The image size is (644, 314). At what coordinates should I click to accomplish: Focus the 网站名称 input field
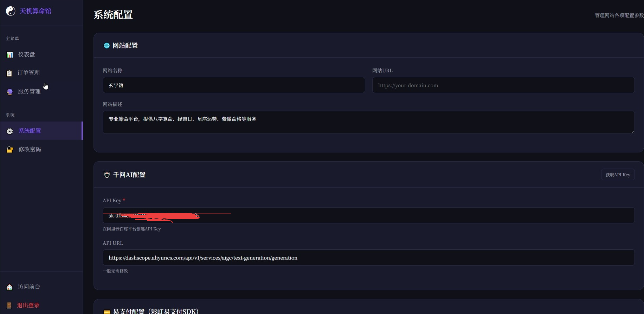(x=233, y=85)
